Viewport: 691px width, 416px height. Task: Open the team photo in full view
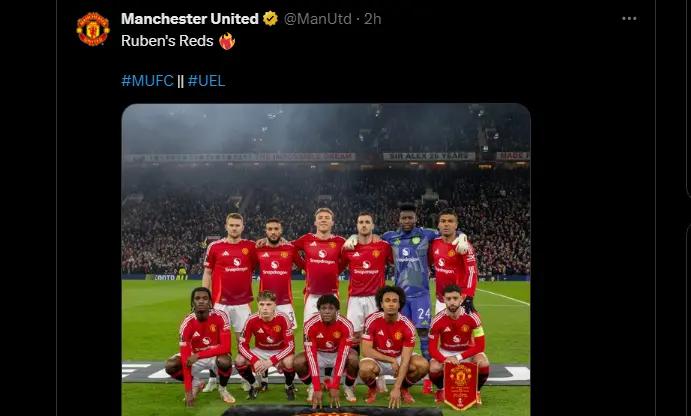pos(326,260)
